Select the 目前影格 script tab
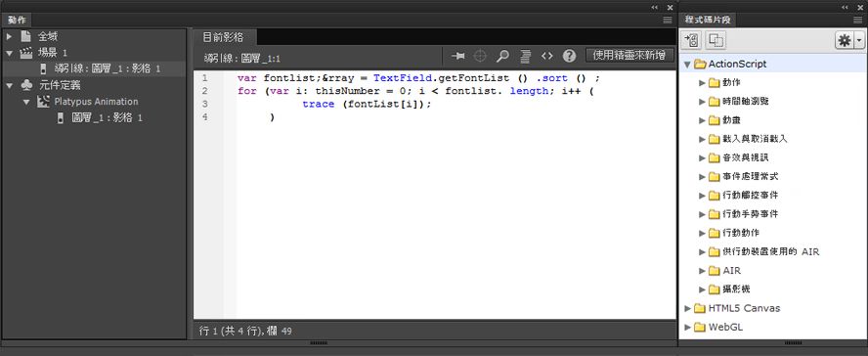The height and width of the screenshot is (356, 868). click(x=223, y=37)
